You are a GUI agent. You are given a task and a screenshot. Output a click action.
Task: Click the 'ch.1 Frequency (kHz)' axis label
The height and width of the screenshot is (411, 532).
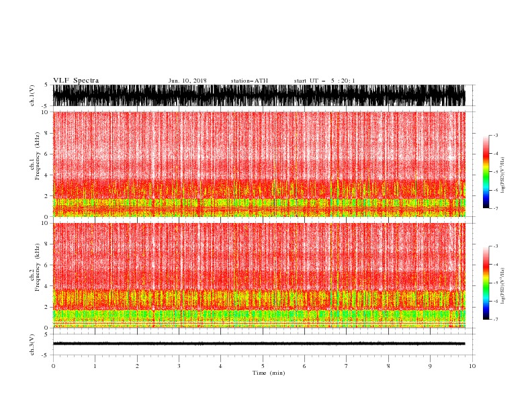(x=35, y=156)
